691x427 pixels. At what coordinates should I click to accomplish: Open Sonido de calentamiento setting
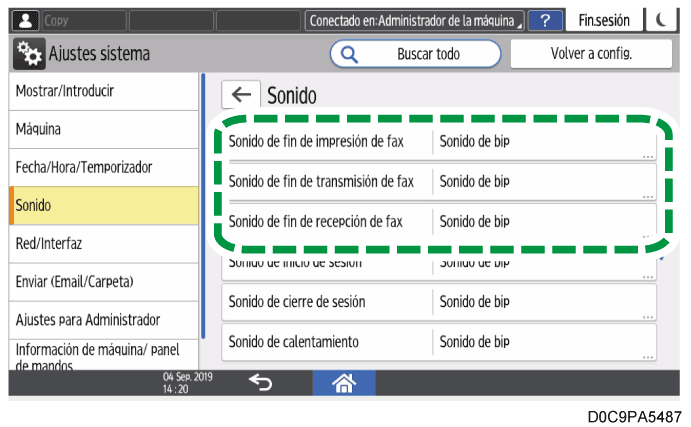pyautogui.click(x=438, y=342)
